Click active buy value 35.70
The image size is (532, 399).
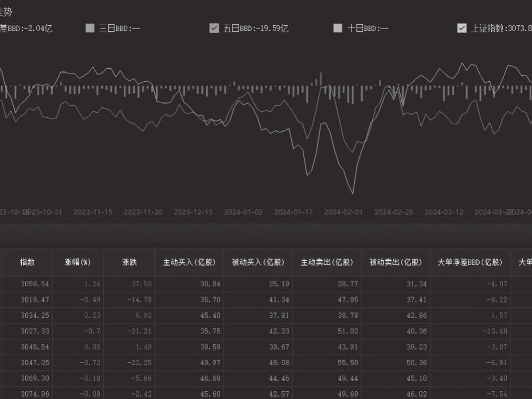click(189, 300)
